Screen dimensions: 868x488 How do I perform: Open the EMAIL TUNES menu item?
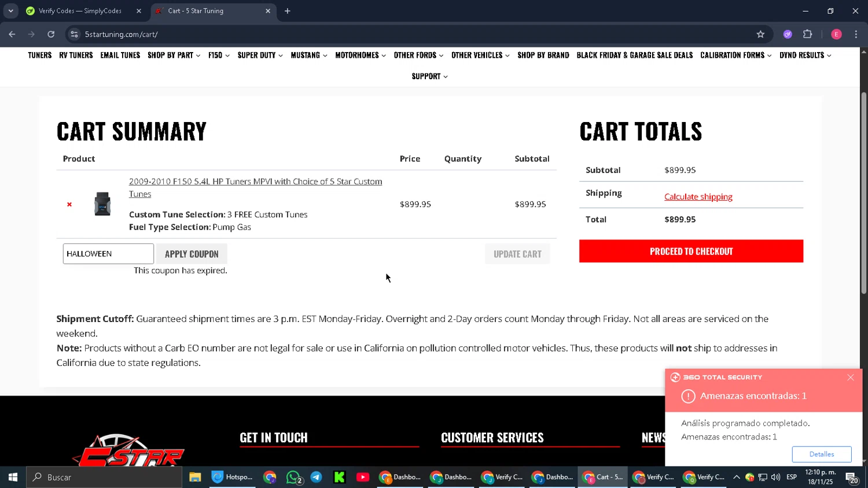click(120, 56)
